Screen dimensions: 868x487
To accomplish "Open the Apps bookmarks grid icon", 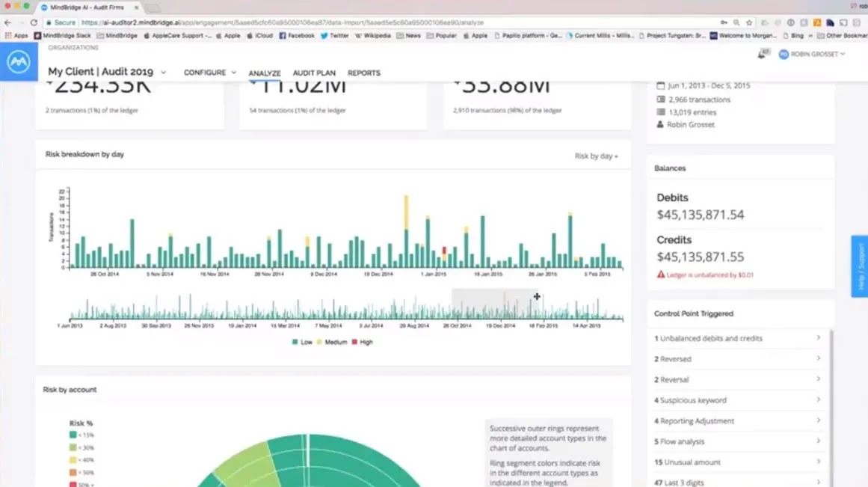I will click(8, 35).
